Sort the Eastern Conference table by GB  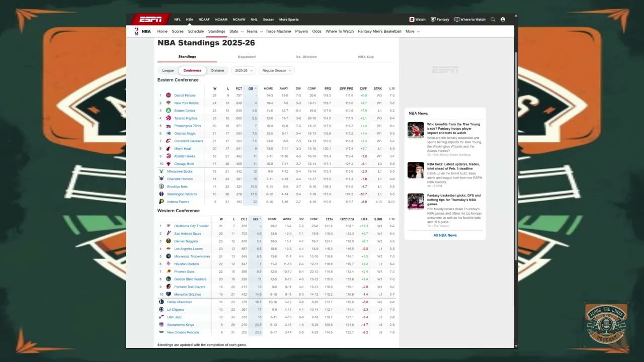pos(252,88)
